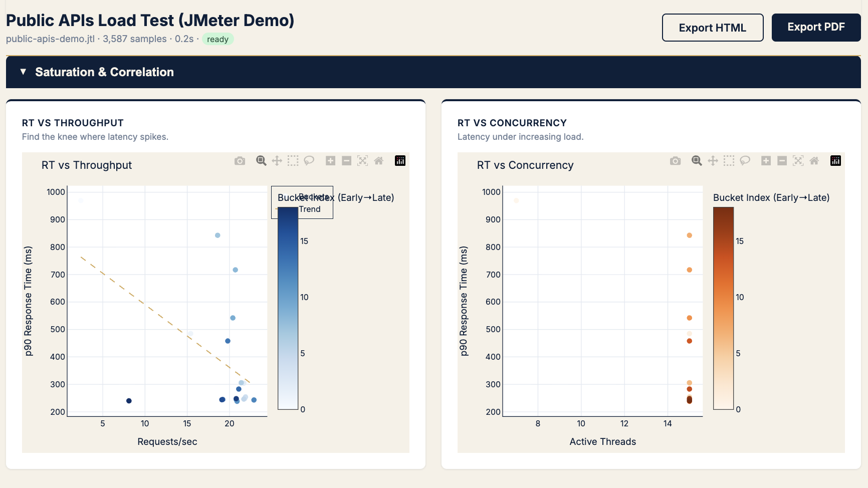Choose Lasso Select in Concurrency chart
Screen dimensions: 868x488
tap(745, 161)
